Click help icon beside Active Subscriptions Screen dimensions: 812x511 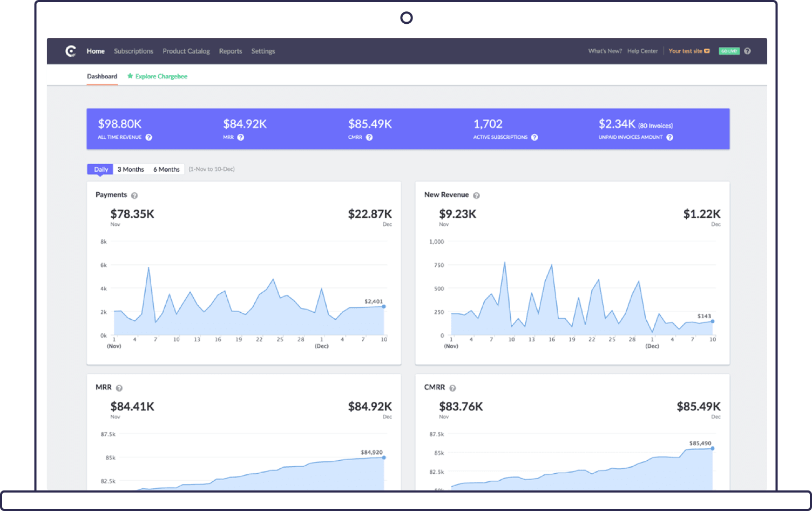point(534,138)
